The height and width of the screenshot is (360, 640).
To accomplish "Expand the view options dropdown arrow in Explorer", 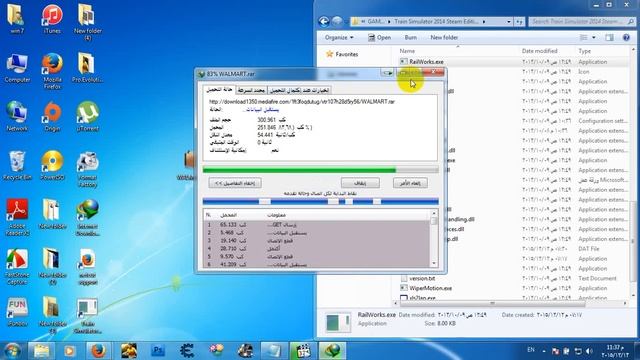I will (x=593, y=38).
